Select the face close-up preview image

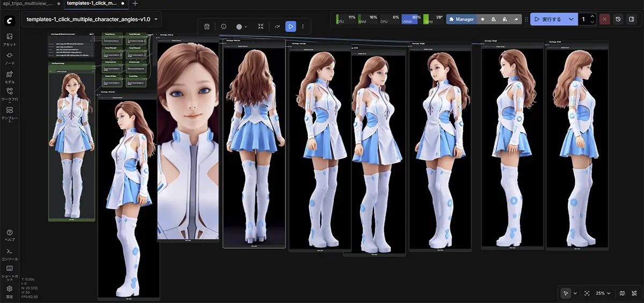188,141
